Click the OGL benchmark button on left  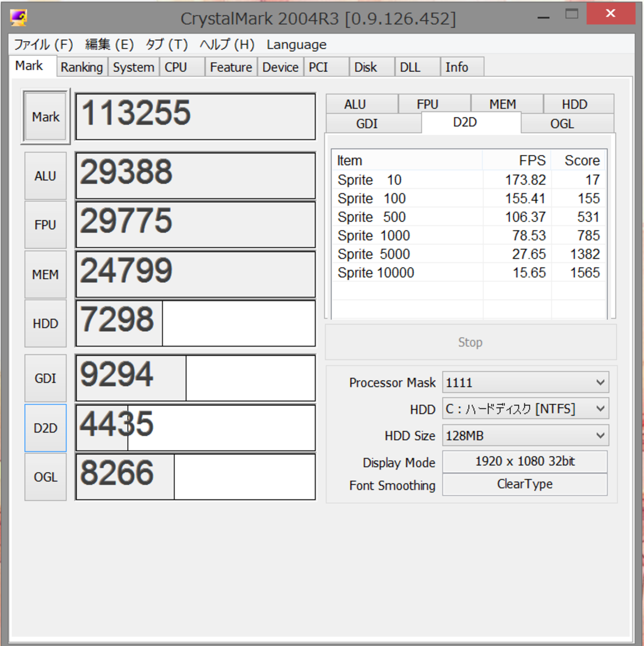pos(46,477)
